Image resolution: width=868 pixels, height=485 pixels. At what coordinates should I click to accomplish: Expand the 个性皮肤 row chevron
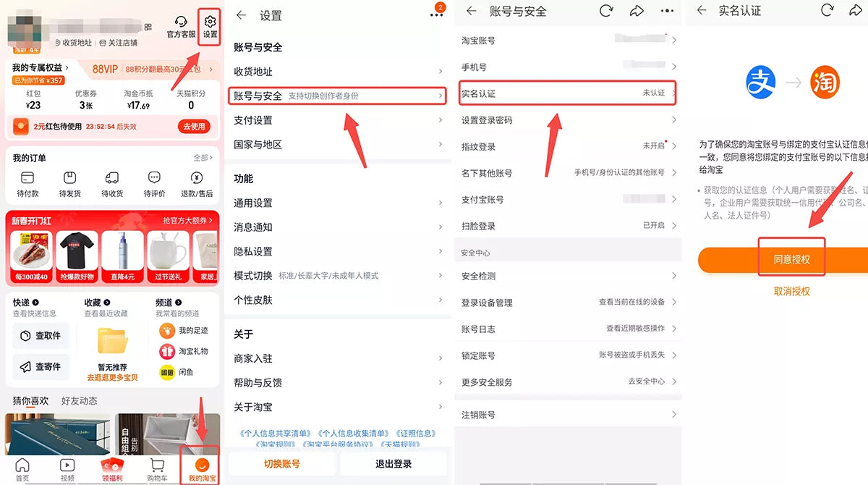440,300
